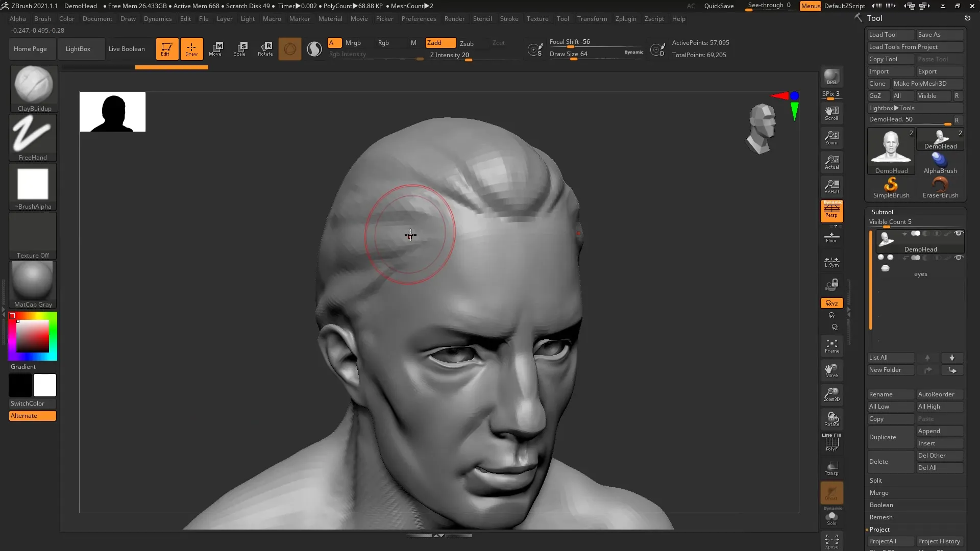This screenshot has height=551, width=980.
Task: Click the AAHalf icon
Action: [x=831, y=186]
